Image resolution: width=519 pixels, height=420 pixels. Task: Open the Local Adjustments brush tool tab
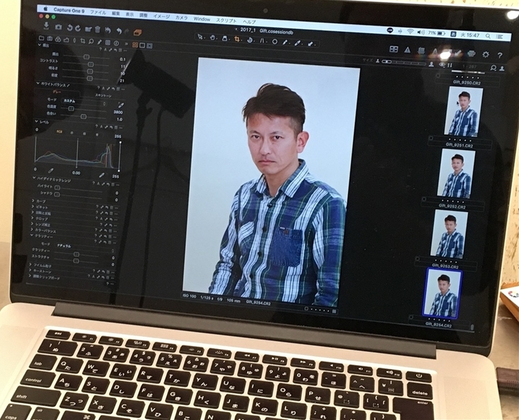pyautogui.click(x=100, y=42)
